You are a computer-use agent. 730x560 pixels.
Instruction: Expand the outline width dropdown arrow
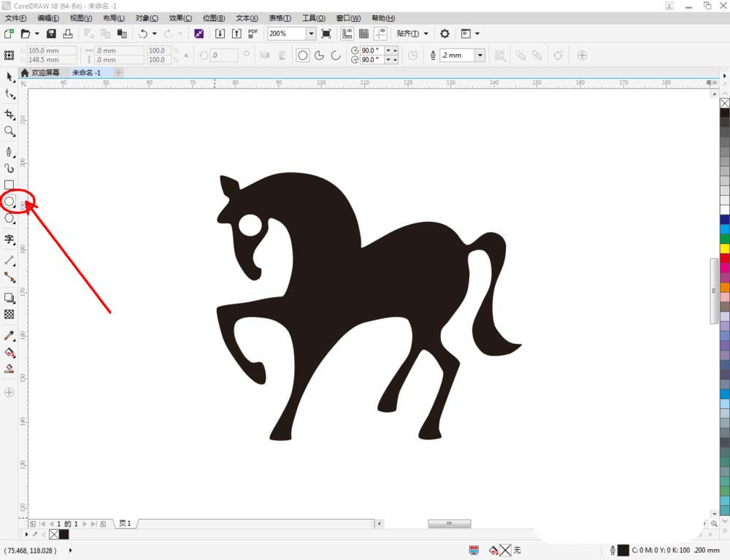pos(480,55)
